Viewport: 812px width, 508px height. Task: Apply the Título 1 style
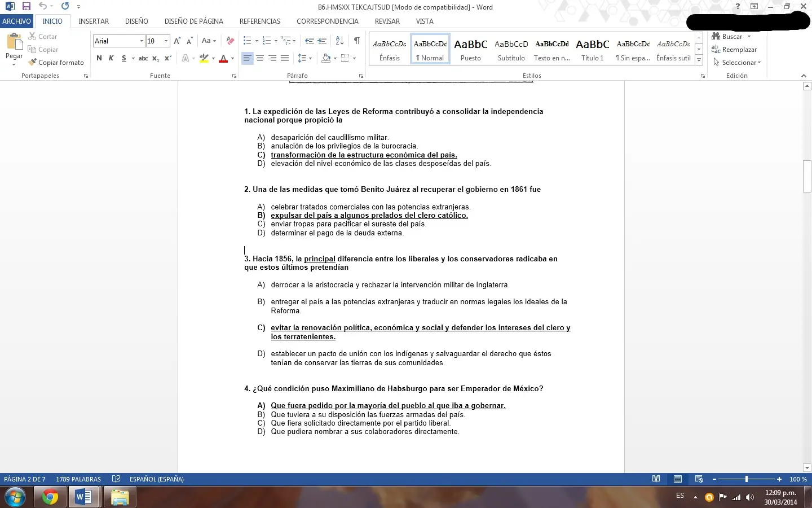593,49
